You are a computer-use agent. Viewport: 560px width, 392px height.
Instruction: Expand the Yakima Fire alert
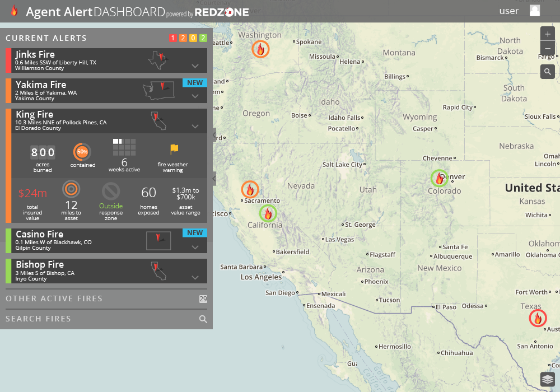coord(195,96)
